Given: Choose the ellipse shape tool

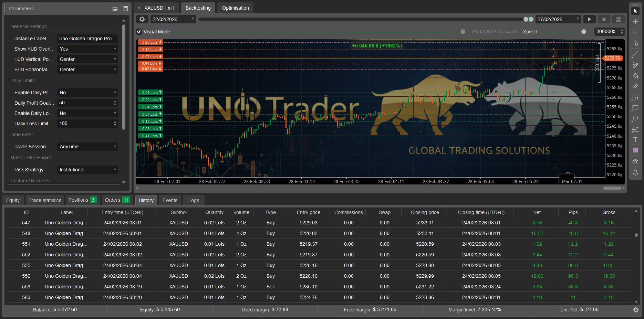Looking at the screenshot, I should coord(635,118).
